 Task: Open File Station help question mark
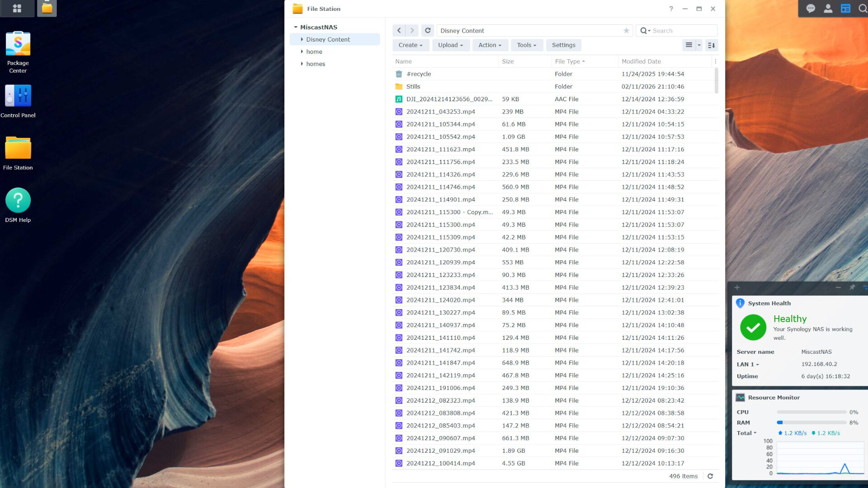pos(671,9)
